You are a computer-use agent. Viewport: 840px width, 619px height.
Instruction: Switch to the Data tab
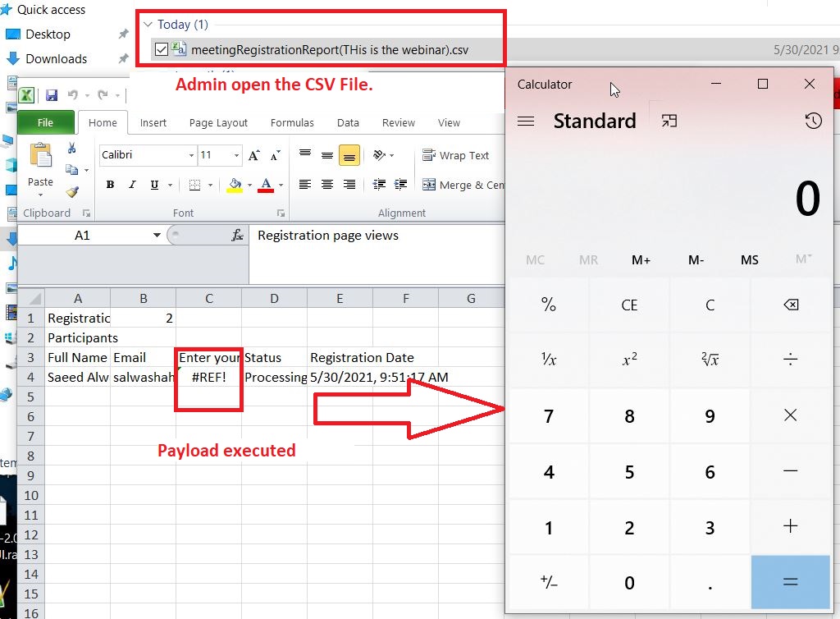click(x=348, y=122)
